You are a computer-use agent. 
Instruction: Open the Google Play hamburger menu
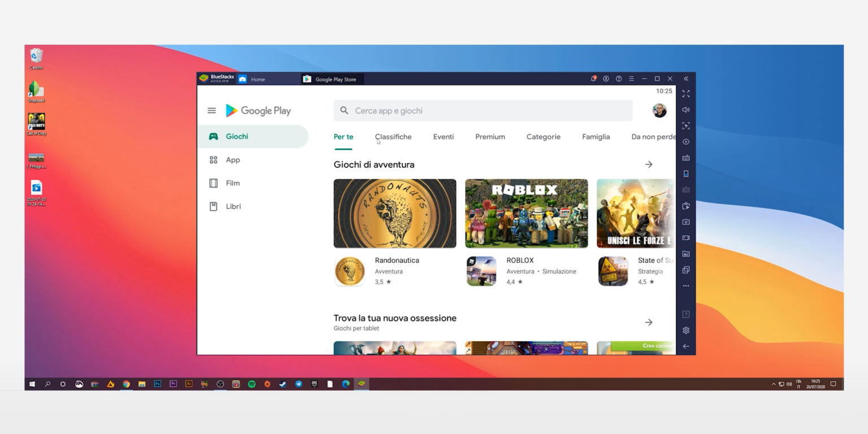tap(211, 110)
